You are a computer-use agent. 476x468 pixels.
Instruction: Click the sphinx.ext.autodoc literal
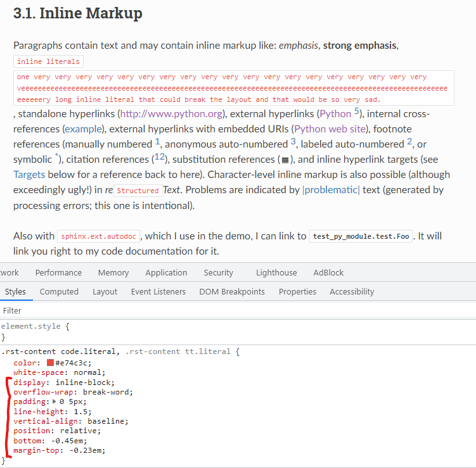(98, 236)
